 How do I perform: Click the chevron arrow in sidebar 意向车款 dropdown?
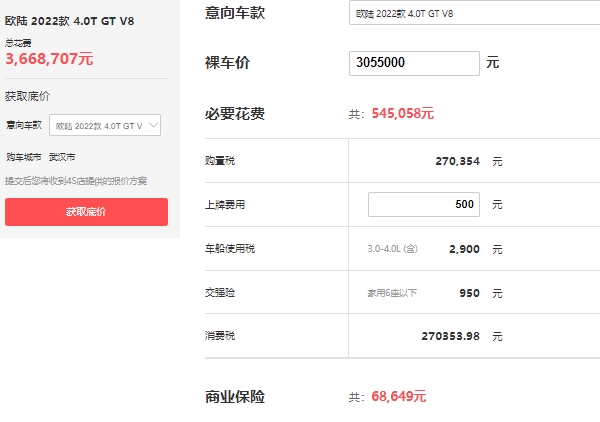[153, 126]
